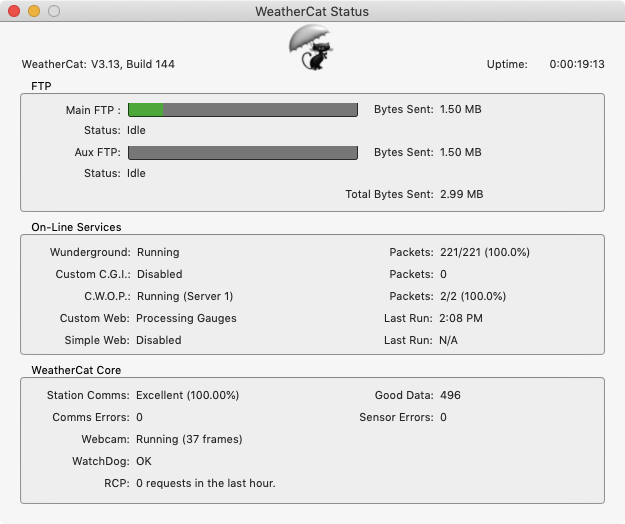Viewport: 625px width, 524px height.
Task: Select the WeatherCat Status title text
Action: tap(312, 12)
